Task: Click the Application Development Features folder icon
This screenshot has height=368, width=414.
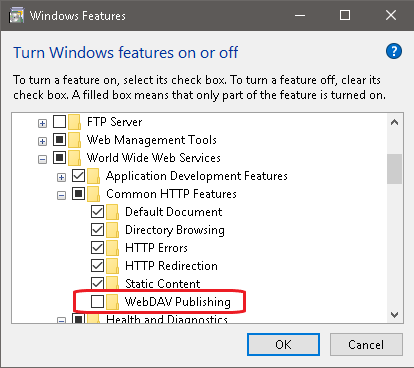Action: (94, 176)
